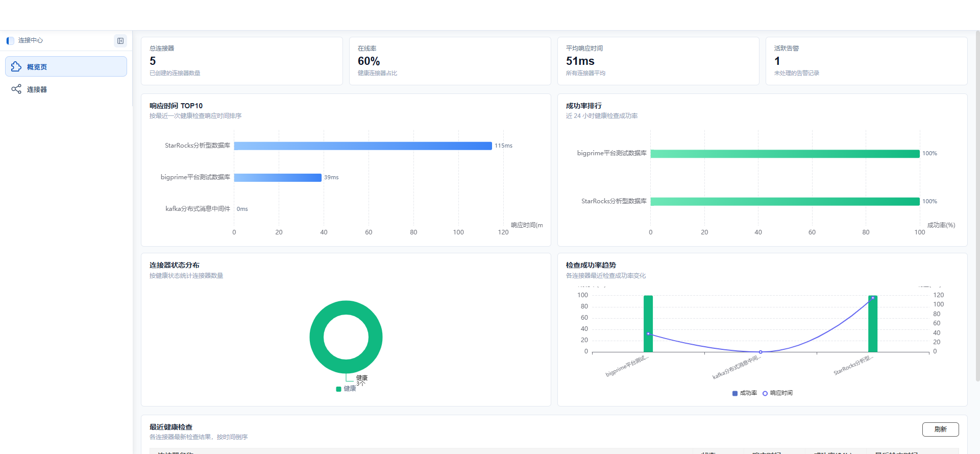Click the 连接中心 logo icon
This screenshot has width=980, height=454.
10,40
